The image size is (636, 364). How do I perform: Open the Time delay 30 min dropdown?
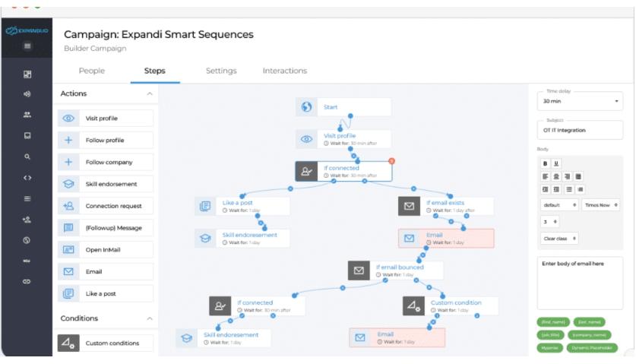point(580,101)
